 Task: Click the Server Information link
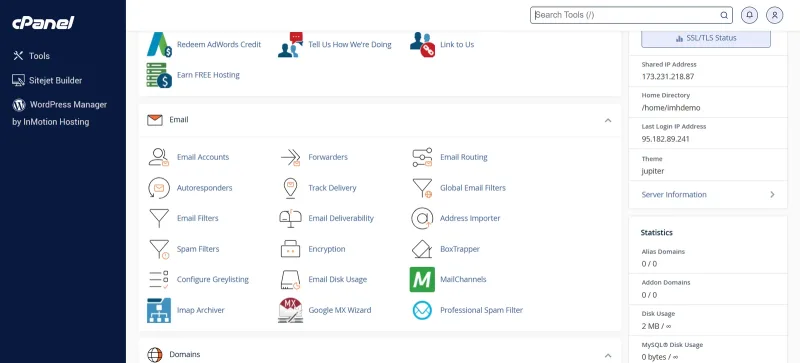[674, 195]
